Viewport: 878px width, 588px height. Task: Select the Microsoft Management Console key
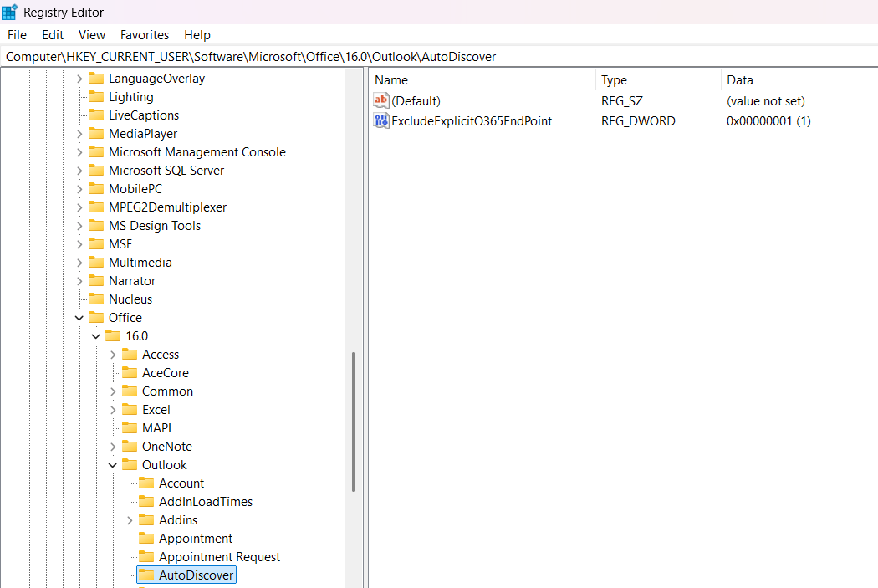[x=197, y=151]
